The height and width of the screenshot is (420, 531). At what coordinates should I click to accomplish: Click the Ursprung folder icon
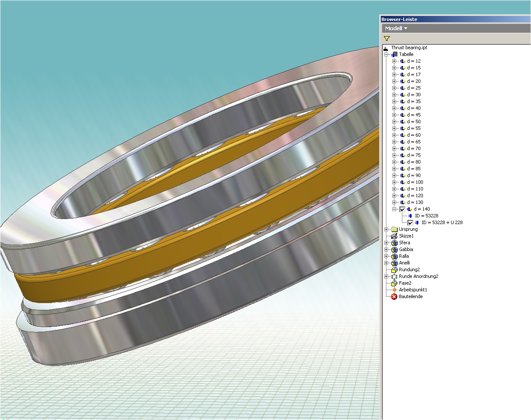pyautogui.click(x=394, y=229)
